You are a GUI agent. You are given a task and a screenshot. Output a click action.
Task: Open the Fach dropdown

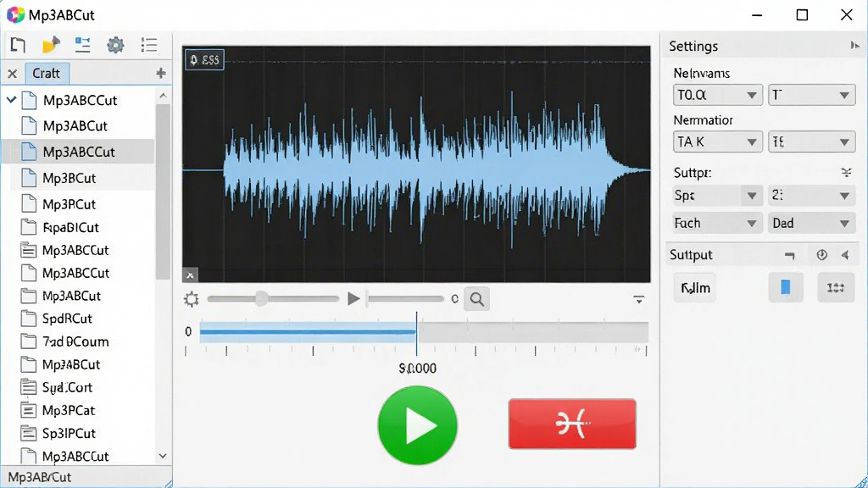[x=718, y=223]
